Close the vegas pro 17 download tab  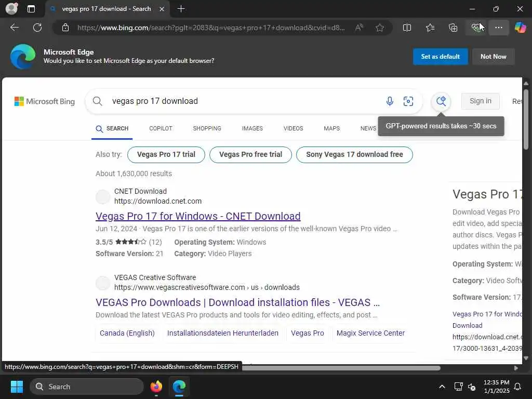[x=162, y=9]
